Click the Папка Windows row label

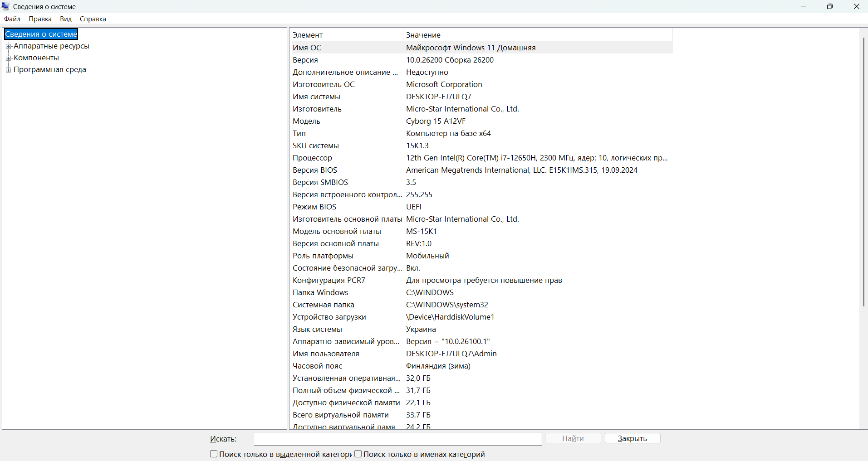[320, 292]
